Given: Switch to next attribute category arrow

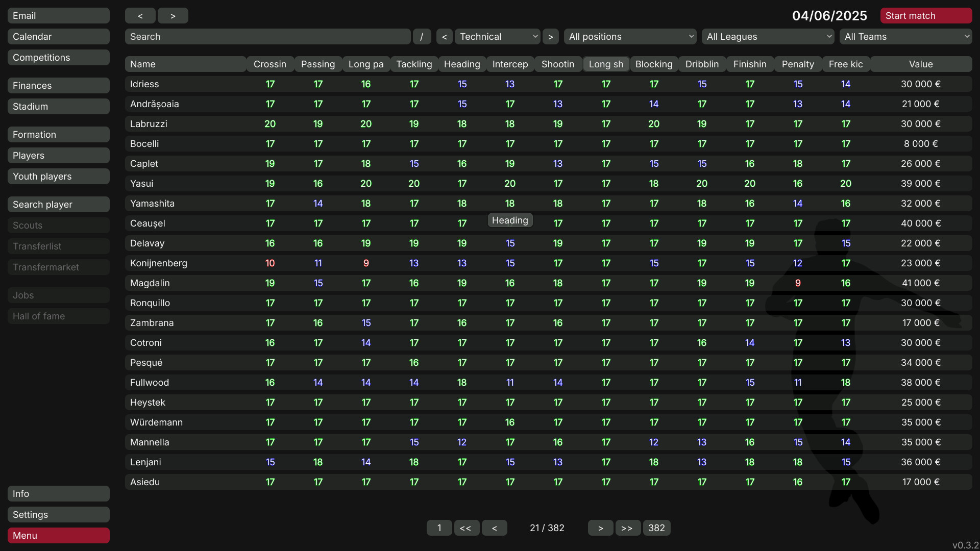Looking at the screenshot, I should coord(550,37).
